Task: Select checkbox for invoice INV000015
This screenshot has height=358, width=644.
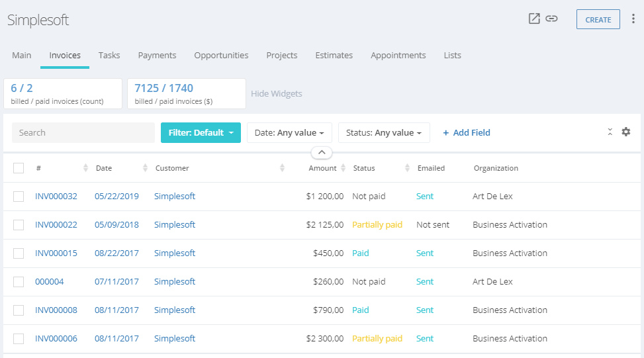Action: (x=19, y=253)
